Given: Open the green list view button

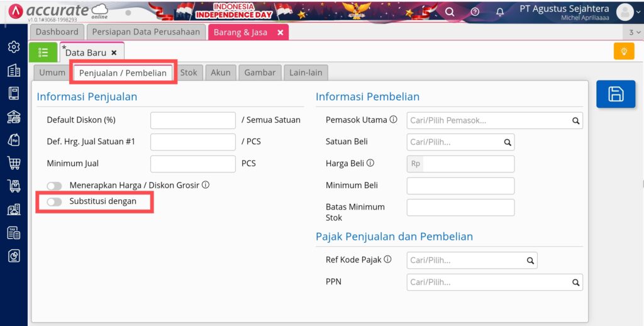Looking at the screenshot, I should (43, 52).
